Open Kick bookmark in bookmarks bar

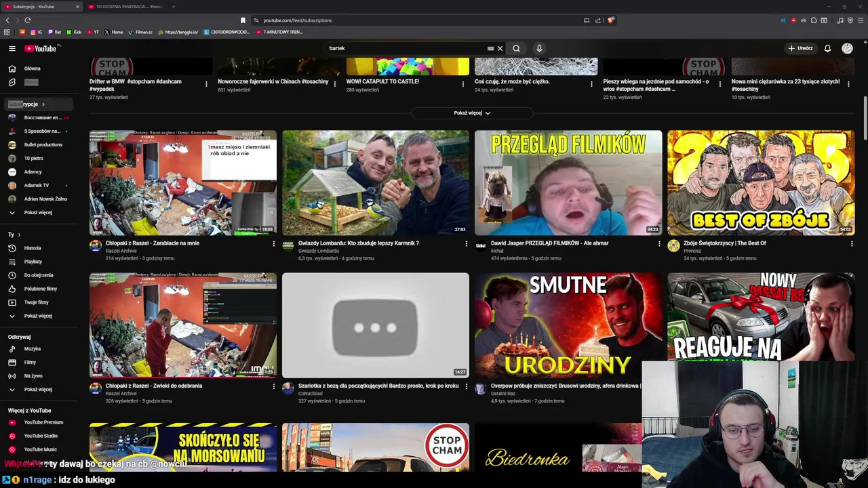click(74, 32)
